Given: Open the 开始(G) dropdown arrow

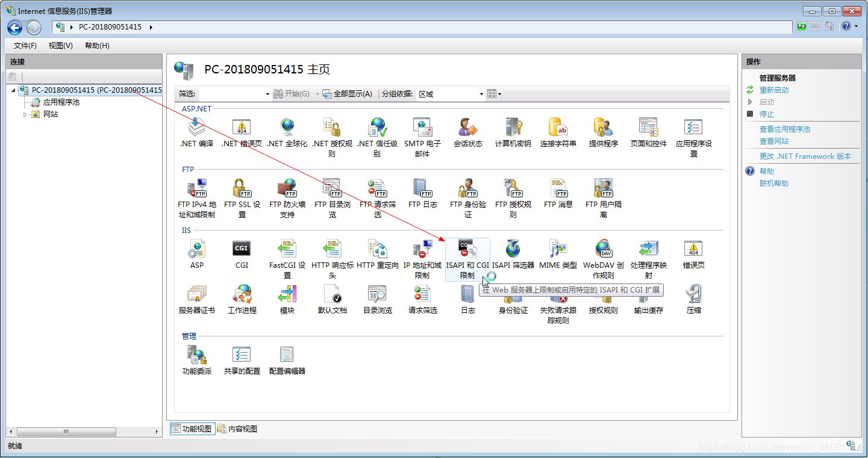Looking at the screenshot, I should [x=316, y=94].
